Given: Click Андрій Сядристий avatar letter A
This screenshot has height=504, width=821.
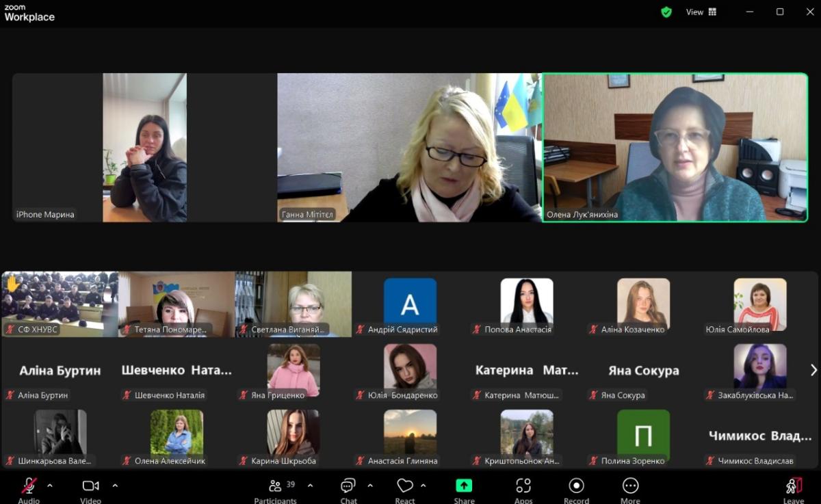Looking at the screenshot, I should point(410,304).
